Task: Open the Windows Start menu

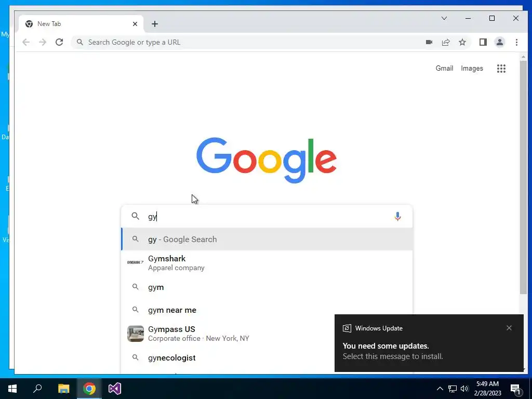Action: pyautogui.click(x=12, y=389)
